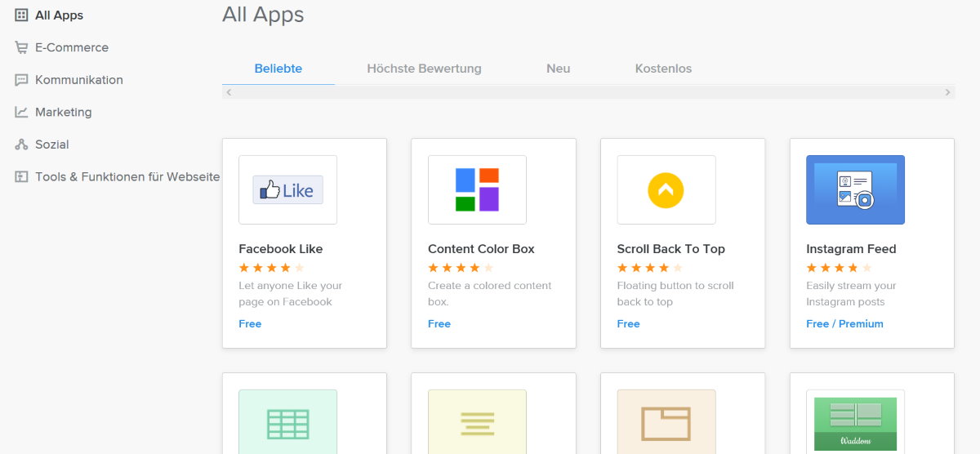Select the beige tabbed box app icon

(666, 421)
